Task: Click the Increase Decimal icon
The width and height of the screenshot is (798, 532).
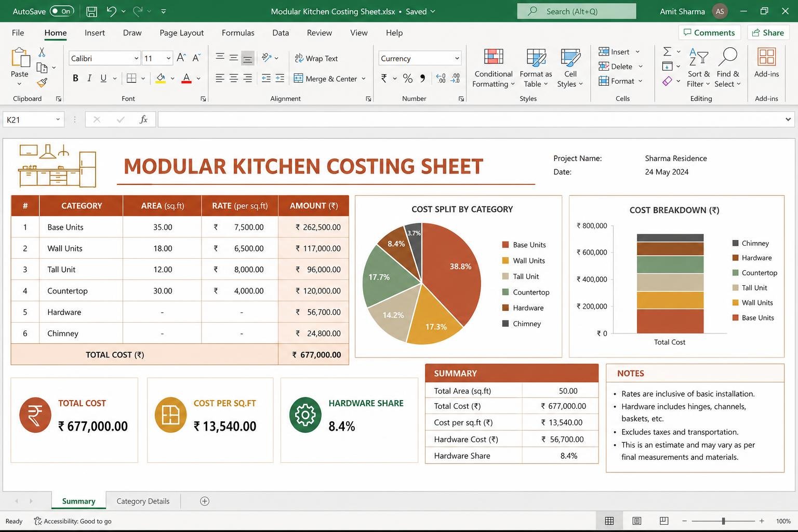Action: click(x=441, y=78)
